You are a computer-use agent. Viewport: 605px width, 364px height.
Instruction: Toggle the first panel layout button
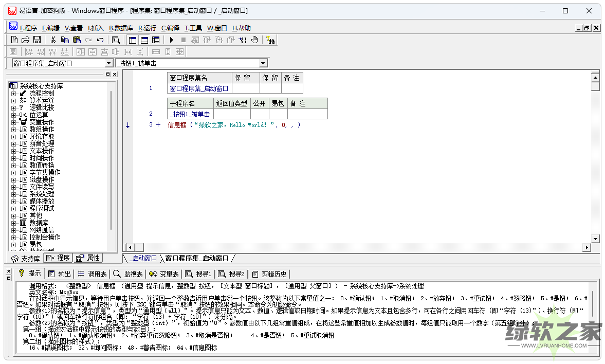tap(132, 40)
